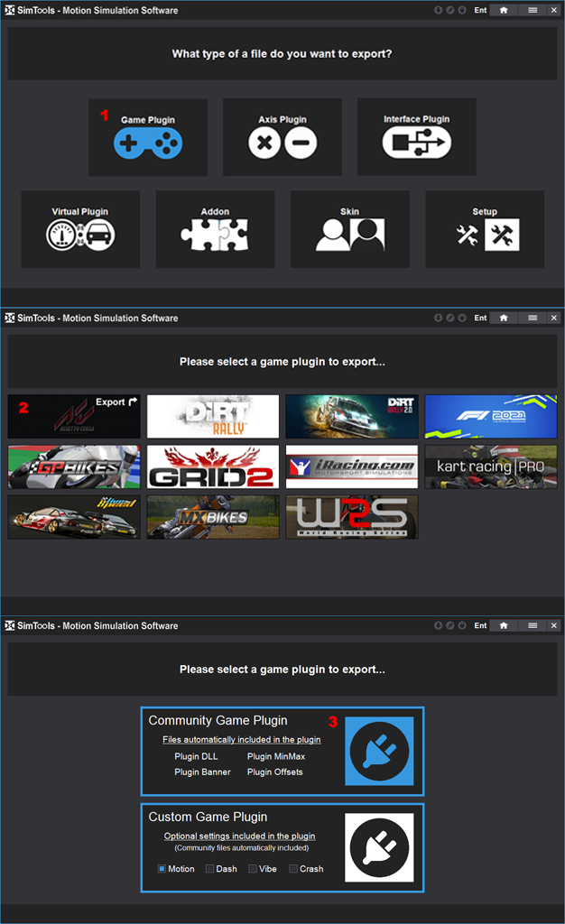Image resolution: width=565 pixels, height=924 pixels.
Task: Click 'Plugin Offsets' text
Action: click(275, 772)
